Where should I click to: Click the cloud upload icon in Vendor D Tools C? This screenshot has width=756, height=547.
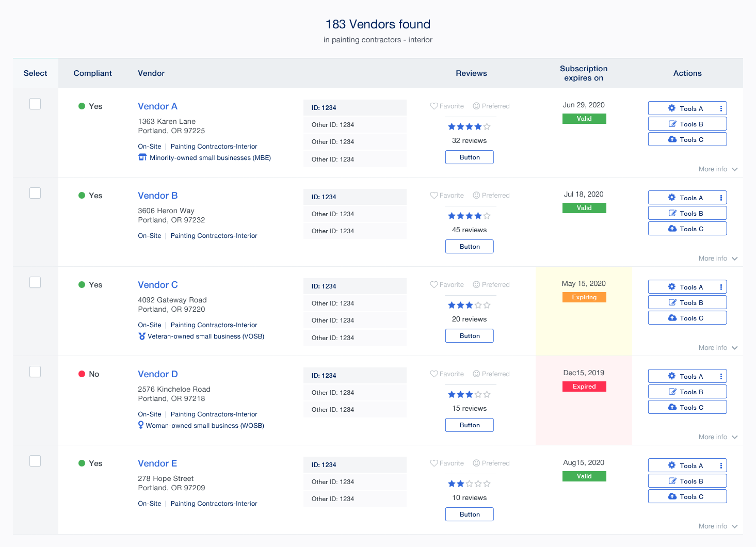[x=672, y=407]
